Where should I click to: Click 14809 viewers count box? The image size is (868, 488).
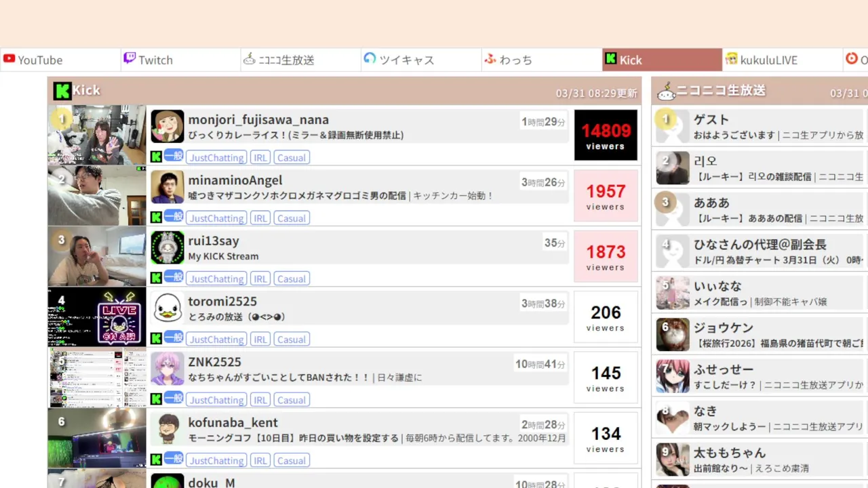[606, 135]
